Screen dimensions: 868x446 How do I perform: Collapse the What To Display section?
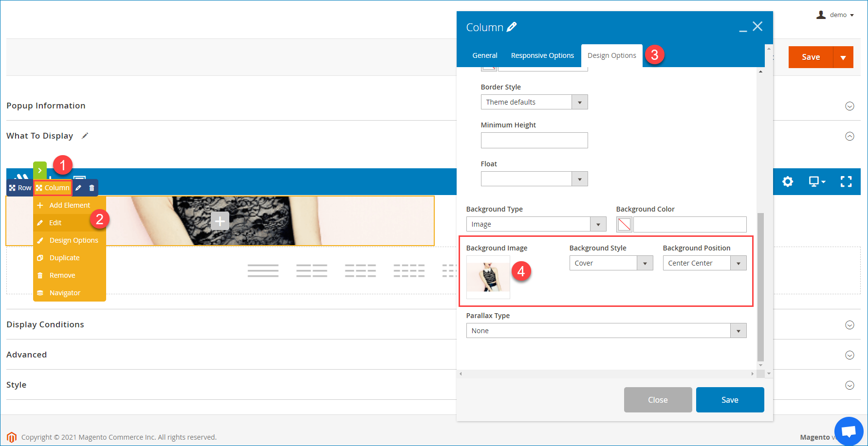tap(850, 136)
